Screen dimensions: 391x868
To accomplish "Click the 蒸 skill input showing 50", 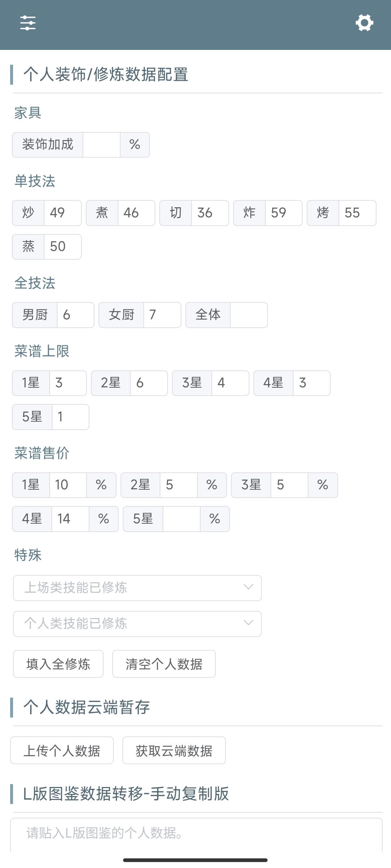I will click(x=63, y=247).
